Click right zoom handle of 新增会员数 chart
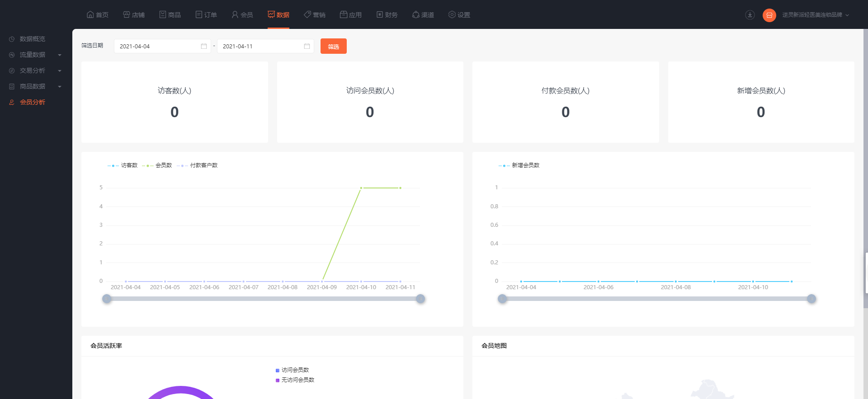 tap(811, 299)
